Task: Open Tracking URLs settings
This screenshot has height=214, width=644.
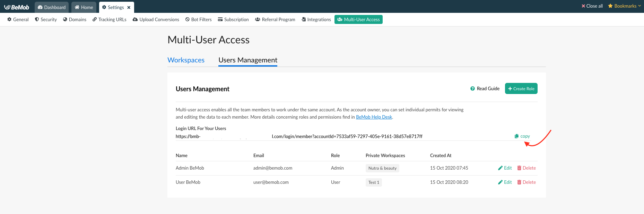Action: 109,19
